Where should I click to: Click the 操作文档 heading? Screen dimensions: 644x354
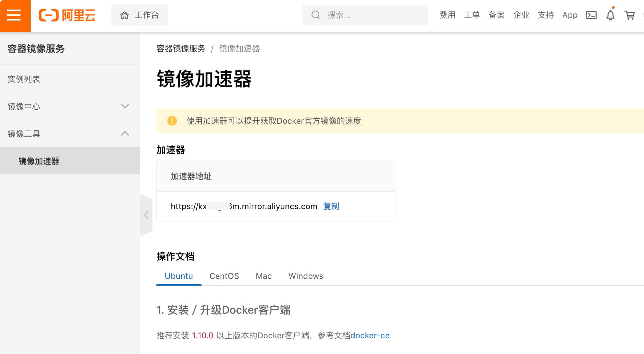pyautogui.click(x=176, y=257)
